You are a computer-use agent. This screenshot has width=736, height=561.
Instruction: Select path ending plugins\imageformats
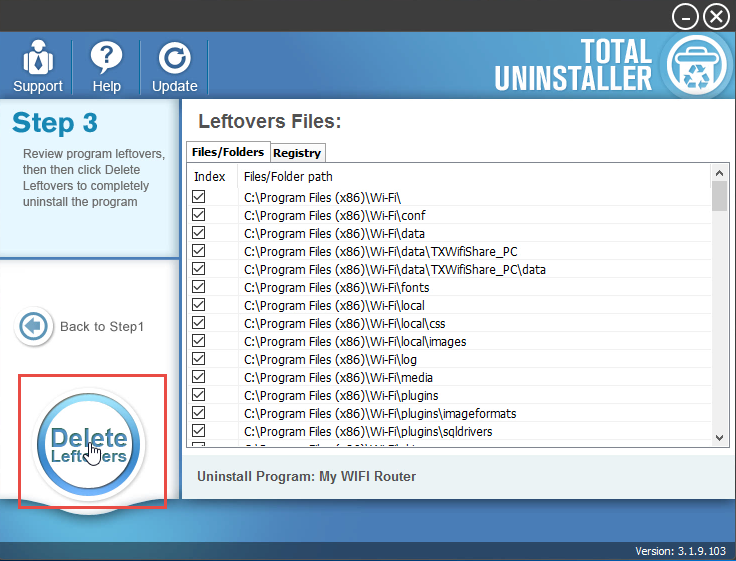click(380, 414)
